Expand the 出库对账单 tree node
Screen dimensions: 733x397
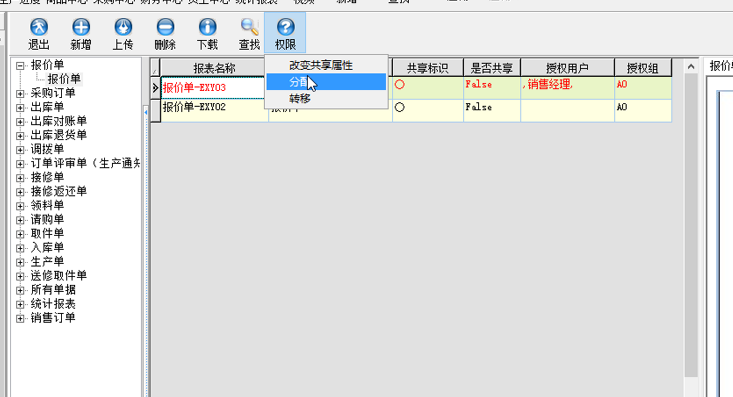[20, 122]
